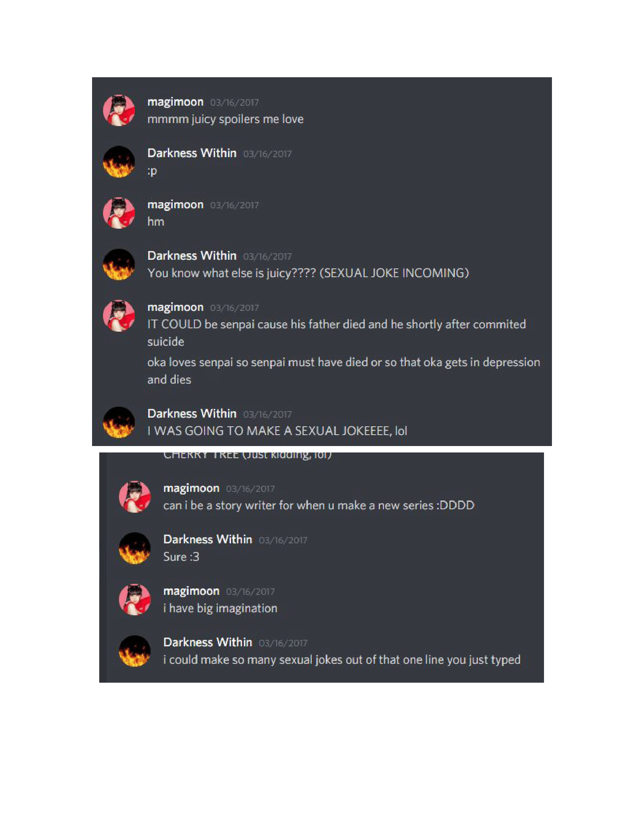Select the message 'oka loves senpai so senpai must have died'

[x=344, y=371]
